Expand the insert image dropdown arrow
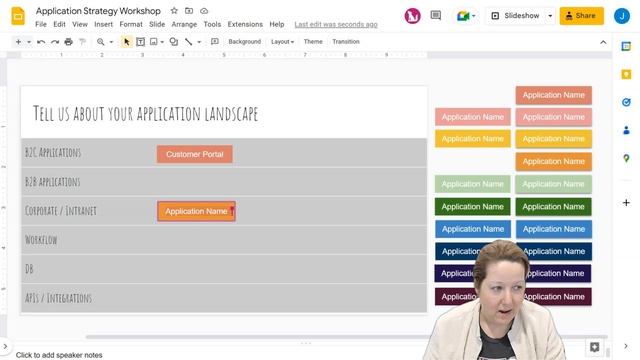The image size is (640, 360). [162, 42]
